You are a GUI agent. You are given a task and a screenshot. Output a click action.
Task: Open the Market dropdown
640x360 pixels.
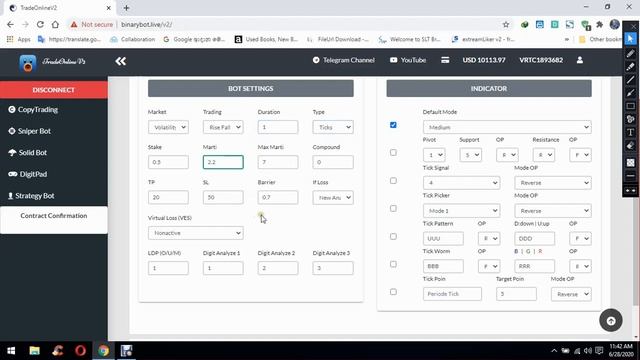coord(168,127)
